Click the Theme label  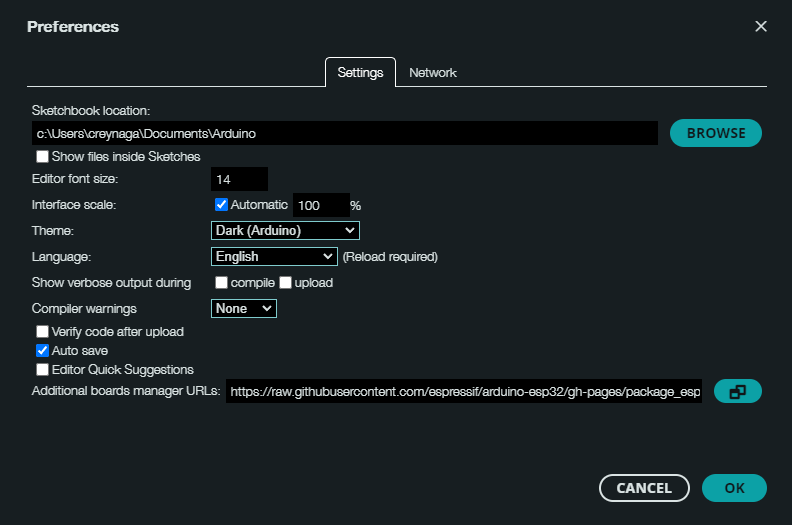point(53,231)
